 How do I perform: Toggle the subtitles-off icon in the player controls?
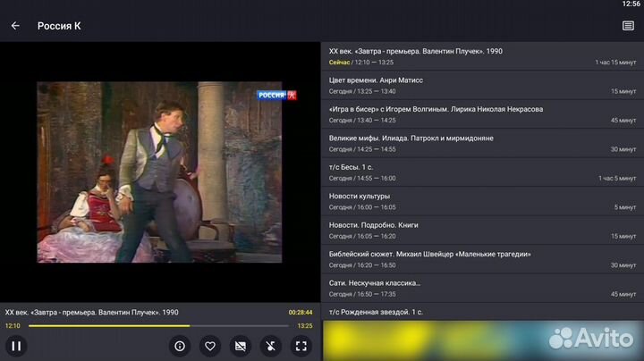(240, 346)
